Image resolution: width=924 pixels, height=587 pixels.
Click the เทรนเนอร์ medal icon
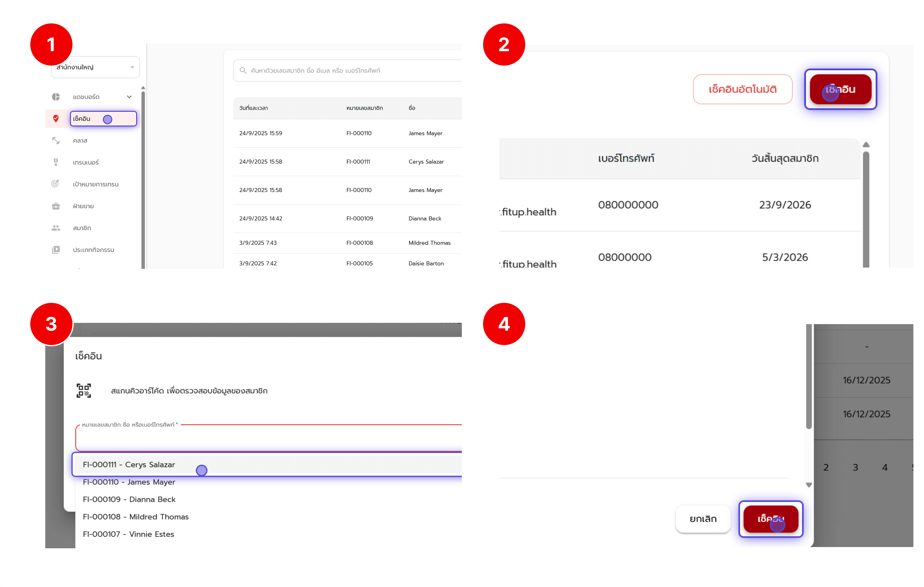coord(56,162)
